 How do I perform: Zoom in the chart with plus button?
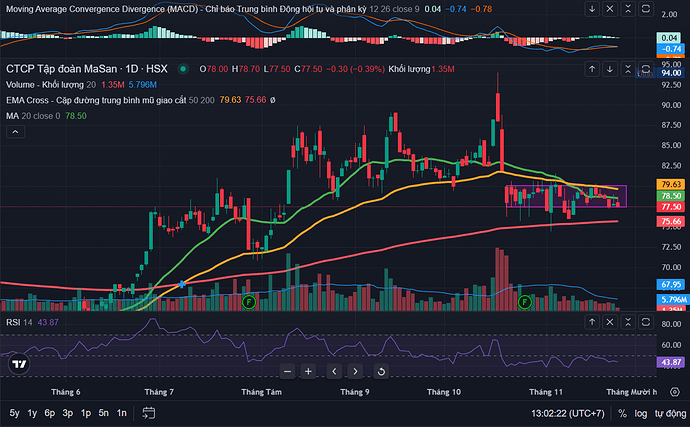(309, 371)
